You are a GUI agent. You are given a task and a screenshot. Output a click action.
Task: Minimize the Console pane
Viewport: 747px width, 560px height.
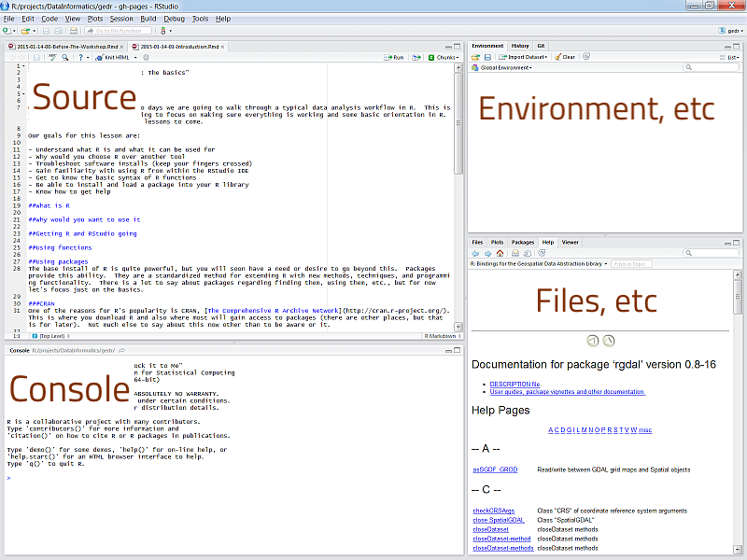pos(448,351)
